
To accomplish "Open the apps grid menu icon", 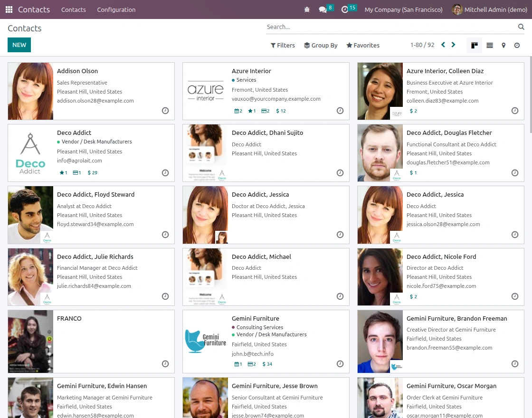I will point(9,9).
